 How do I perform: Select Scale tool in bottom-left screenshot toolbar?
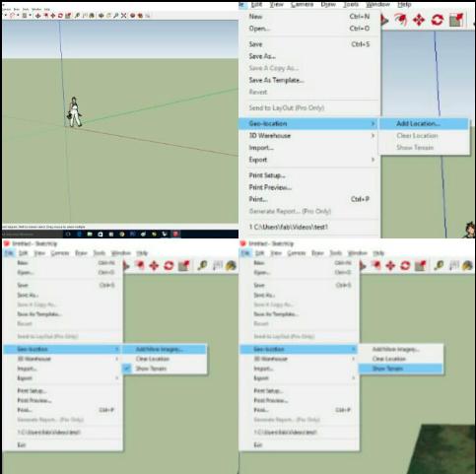pos(183,265)
